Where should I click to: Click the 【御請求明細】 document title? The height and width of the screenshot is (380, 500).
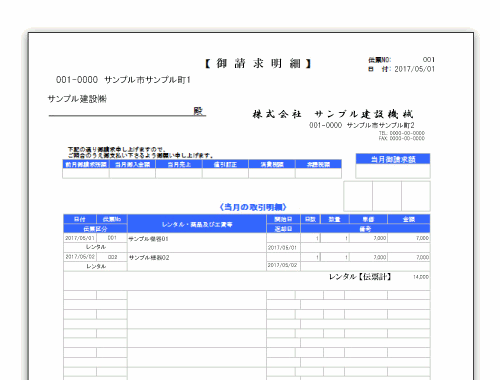click(258, 63)
